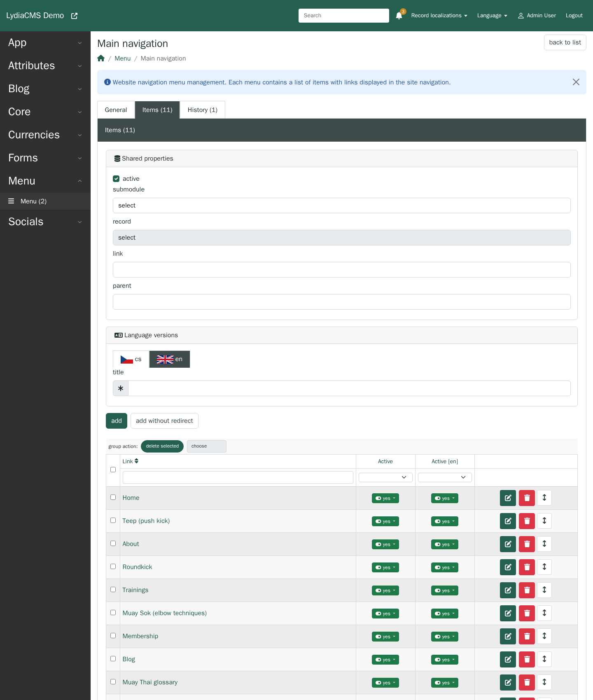Delete the Roundkick menu item
593x700 pixels.
(x=527, y=567)
